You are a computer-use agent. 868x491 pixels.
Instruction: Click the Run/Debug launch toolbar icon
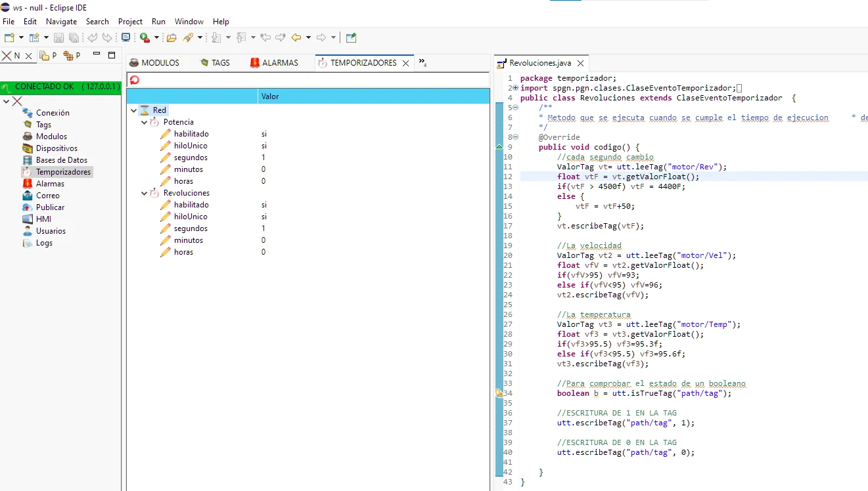[144, 37]
